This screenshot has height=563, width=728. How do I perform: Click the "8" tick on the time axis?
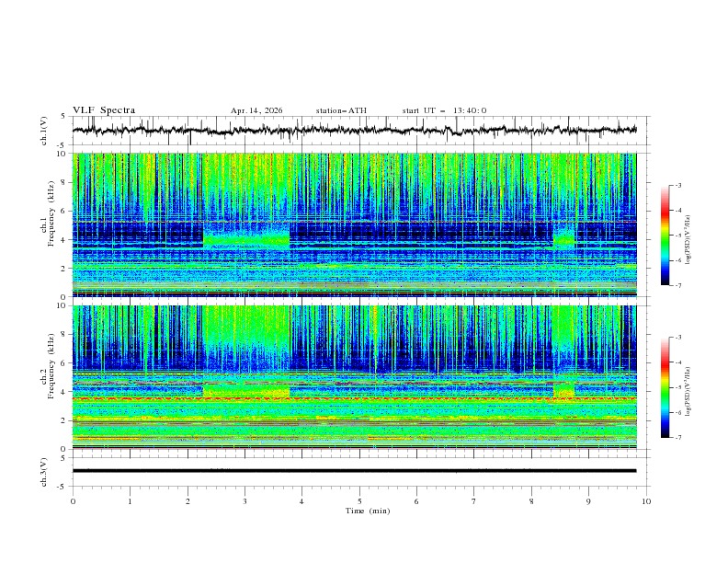point(531,501)
